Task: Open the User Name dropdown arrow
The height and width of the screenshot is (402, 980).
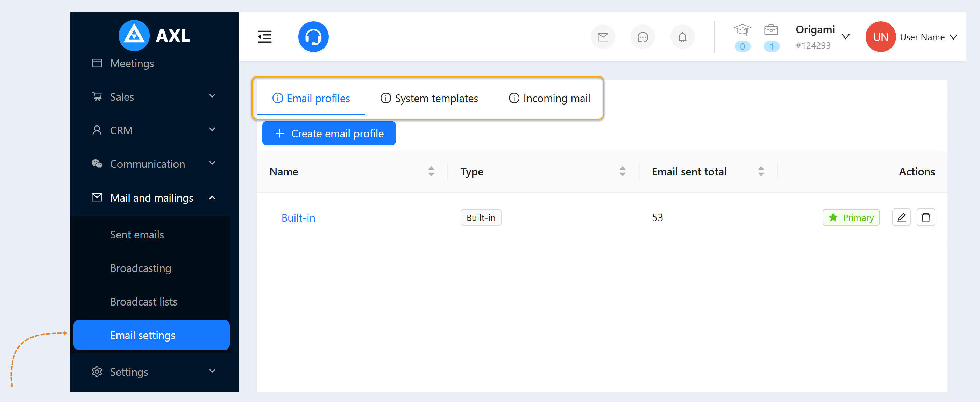Action: click(x=953, y=37)
